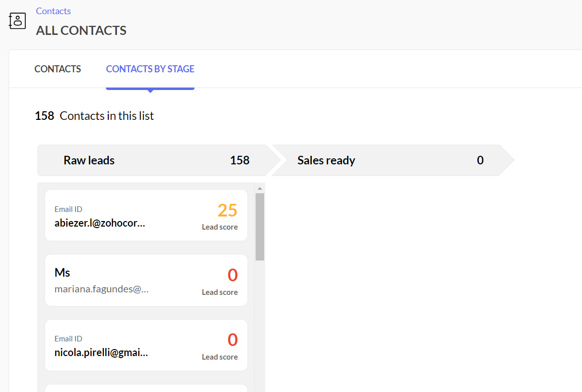The height and width of the screenshot is (392, 582).
Task: Click the Sales ready count 0
Action: (x=480, y=160)
